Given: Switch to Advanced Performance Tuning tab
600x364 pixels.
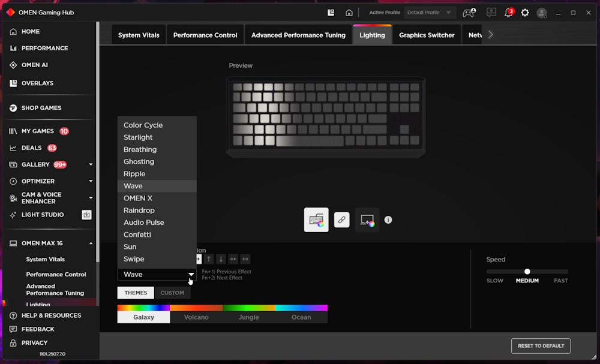Looking at the screenshot, I should (x=298, y=35).
